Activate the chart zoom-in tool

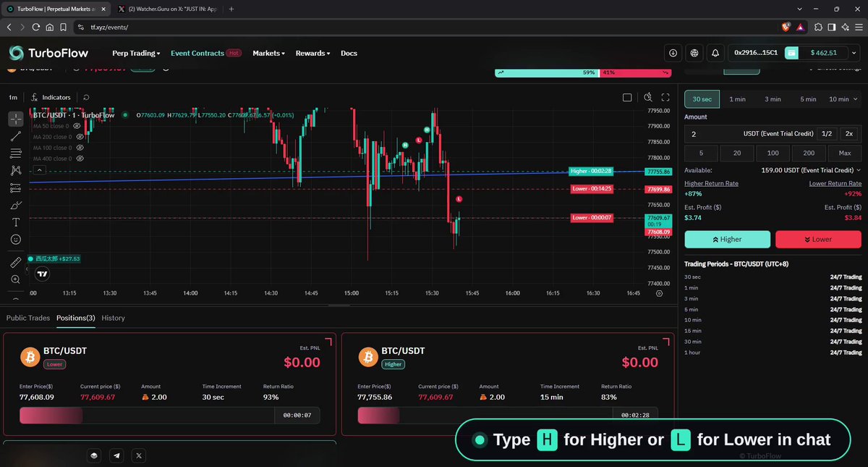pyautogui.click(x=16, y=279)
